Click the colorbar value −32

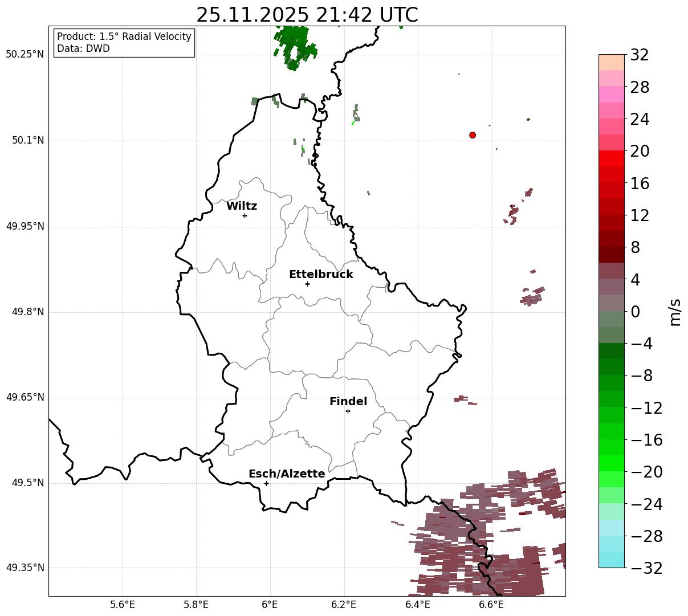(646, 568)
